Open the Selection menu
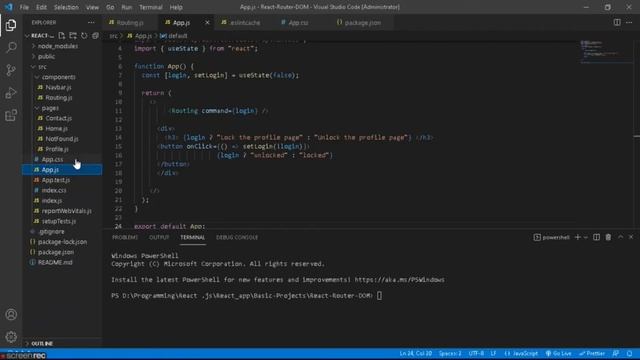The width and height of the screenshot is (640, 360). (66, 7)
